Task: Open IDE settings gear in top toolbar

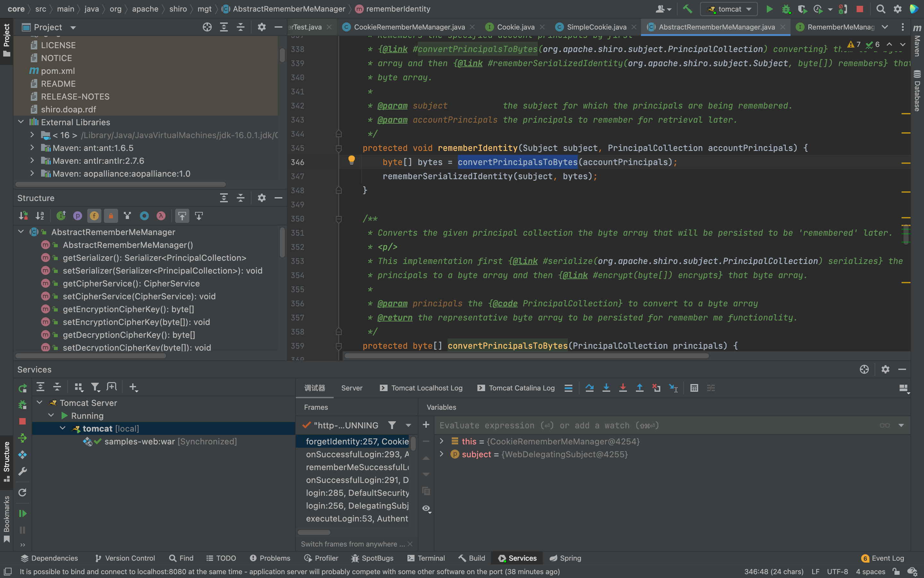Action: click(x=898, y=9)
